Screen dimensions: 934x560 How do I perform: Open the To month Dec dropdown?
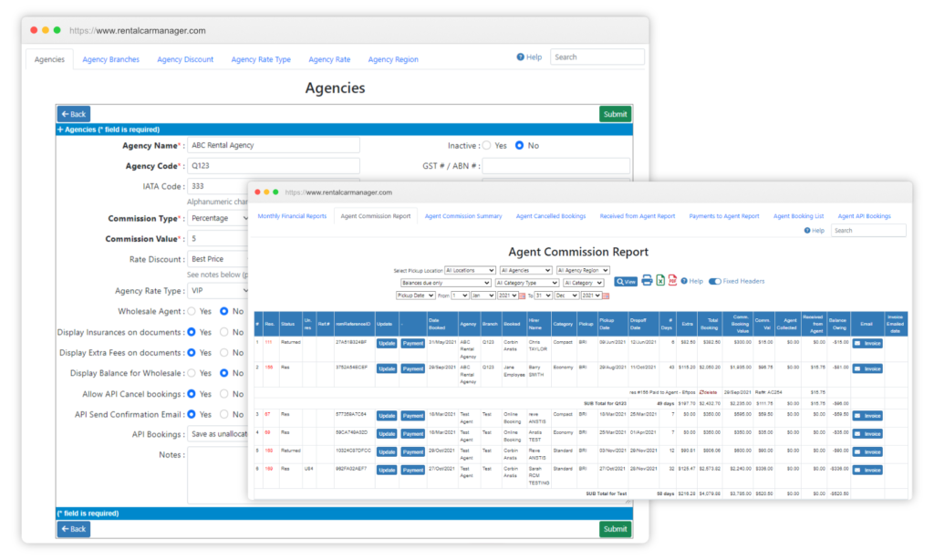(566, 296)
